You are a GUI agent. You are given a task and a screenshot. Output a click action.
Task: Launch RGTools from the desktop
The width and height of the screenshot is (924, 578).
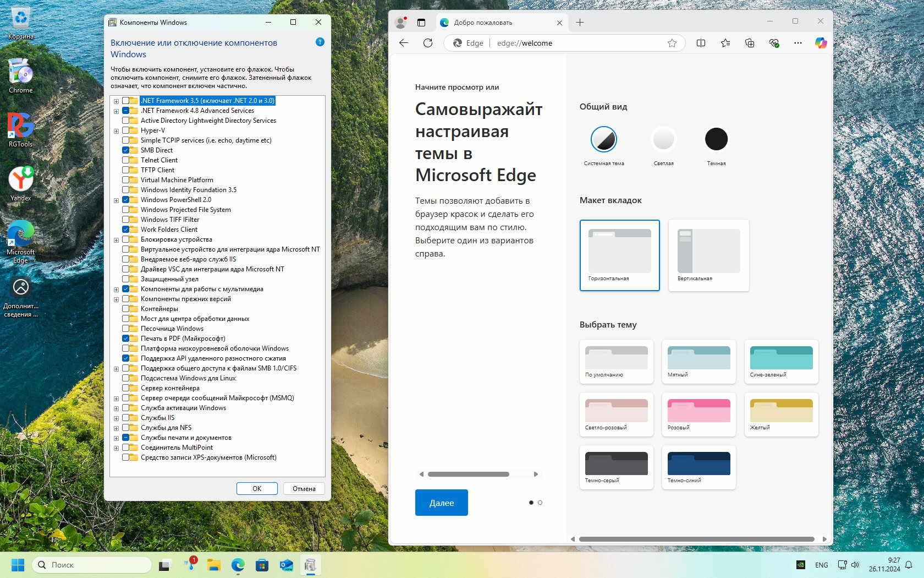point(21,130)
